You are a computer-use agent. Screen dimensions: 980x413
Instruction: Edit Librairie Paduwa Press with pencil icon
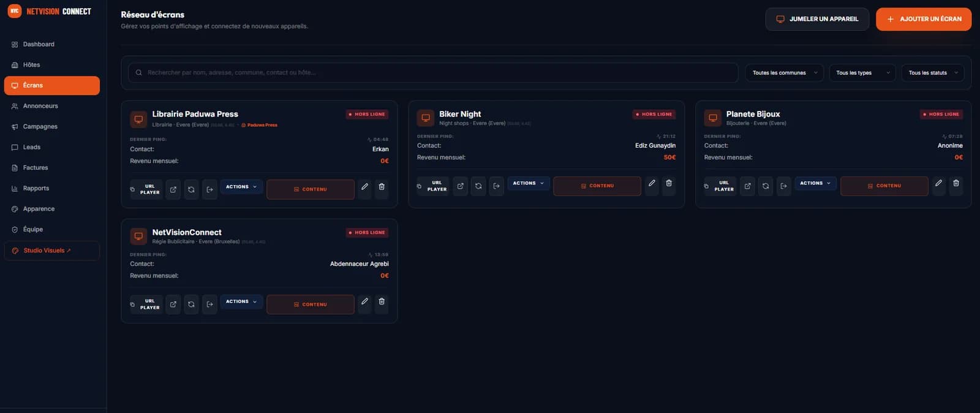click(x=364, y=187)
